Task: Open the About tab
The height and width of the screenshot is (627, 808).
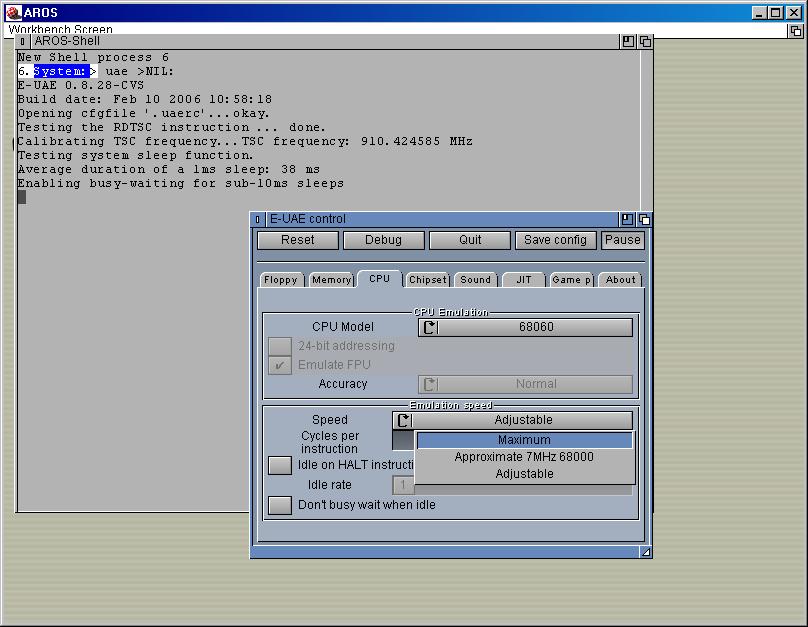Action: [x=620, y=280]
